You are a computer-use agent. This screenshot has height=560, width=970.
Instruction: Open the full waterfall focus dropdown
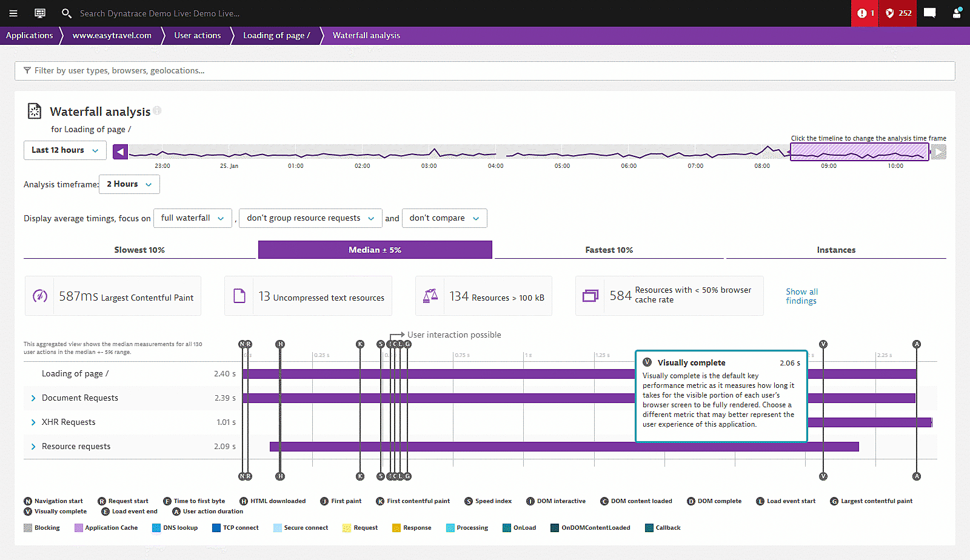[x=193, y=218]
